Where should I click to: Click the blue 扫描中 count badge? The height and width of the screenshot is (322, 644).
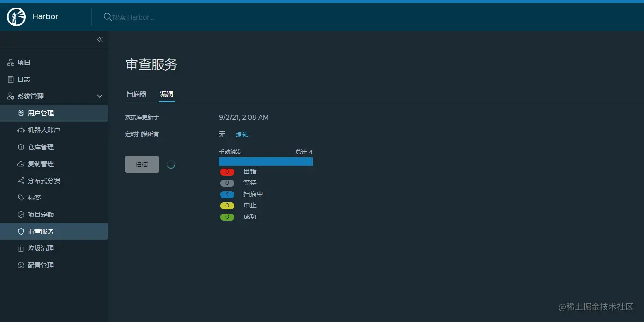click(x=227, y=194)
